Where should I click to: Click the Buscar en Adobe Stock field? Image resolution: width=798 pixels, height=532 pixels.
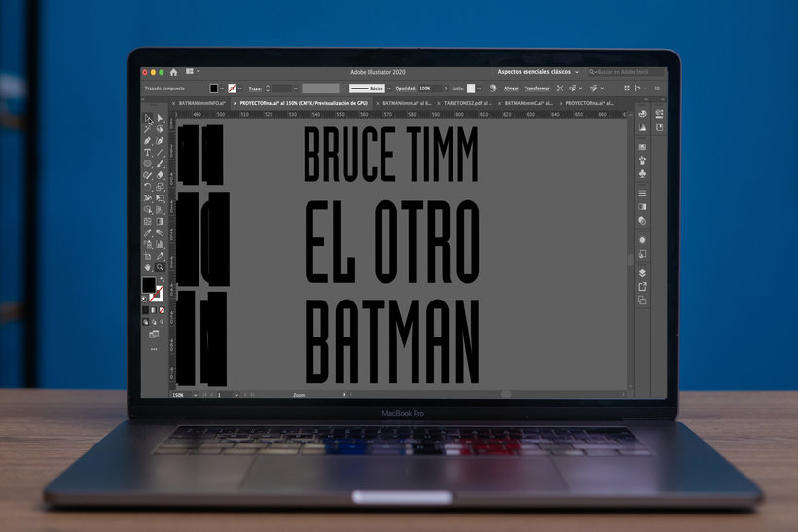tap(626, 72)
